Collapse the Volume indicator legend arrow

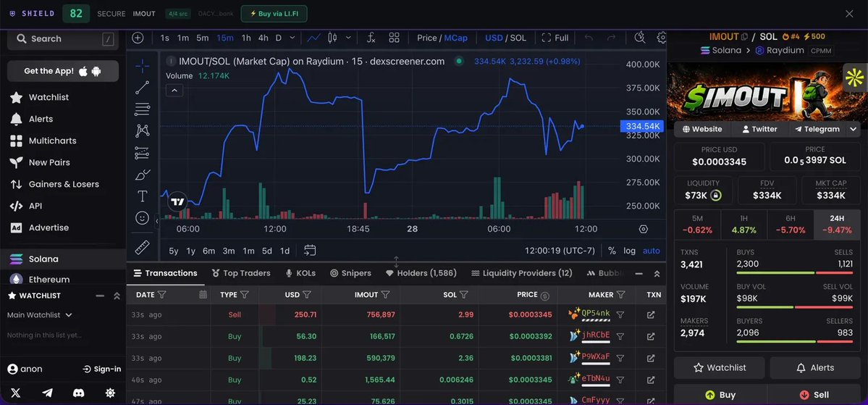pos(174,91)
